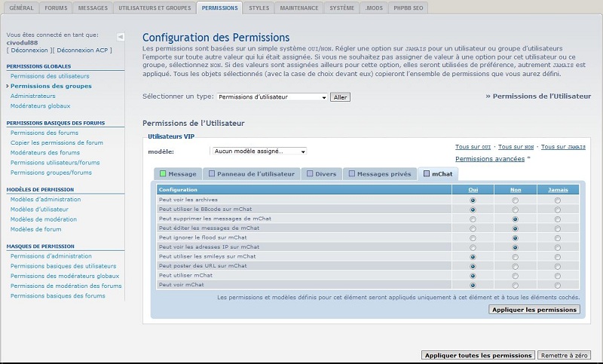Click the square icon on mChat tab

coord(427,174)
